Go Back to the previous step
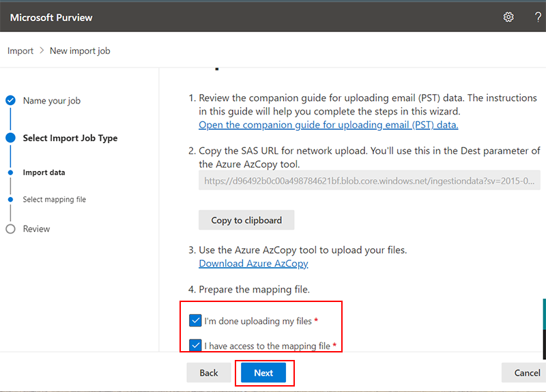 tap(209, 372)
